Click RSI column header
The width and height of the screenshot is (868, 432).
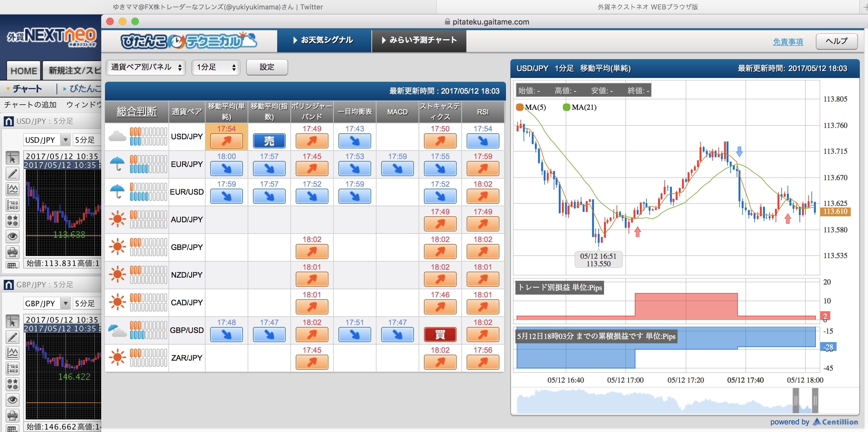[483, 112]
